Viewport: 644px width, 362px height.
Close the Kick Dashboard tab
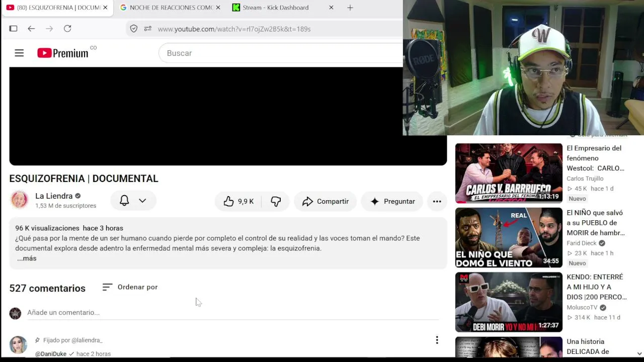(331, 8)
